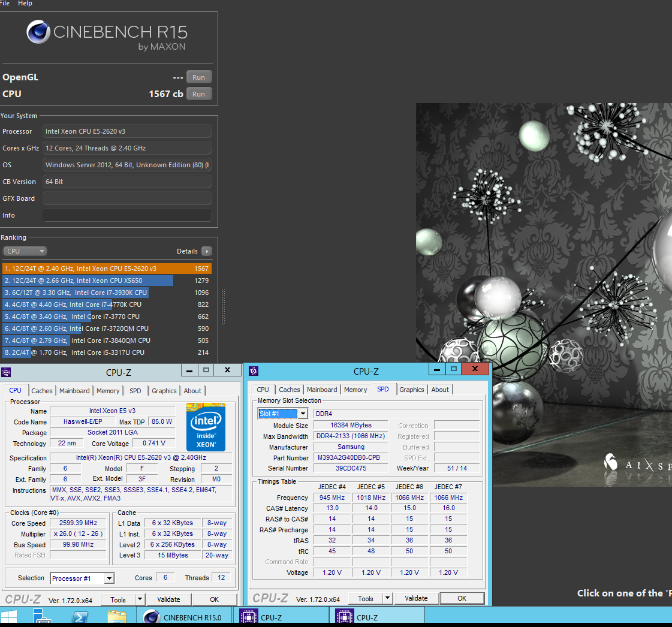Image resolution: width=672 pixels, height=627 pixels.
Task: Click Tools button in the left CPU-Z
Action: point(118,599)
